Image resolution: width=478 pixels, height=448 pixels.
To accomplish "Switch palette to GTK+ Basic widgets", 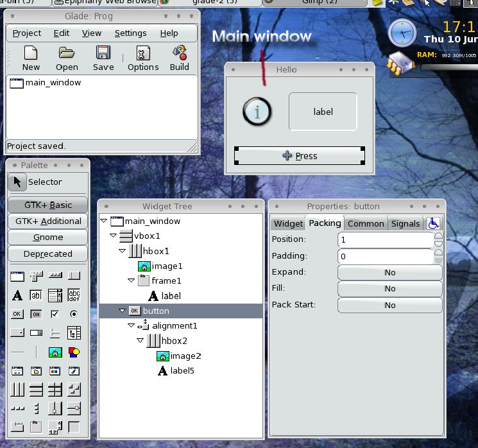I will [48, 205].
